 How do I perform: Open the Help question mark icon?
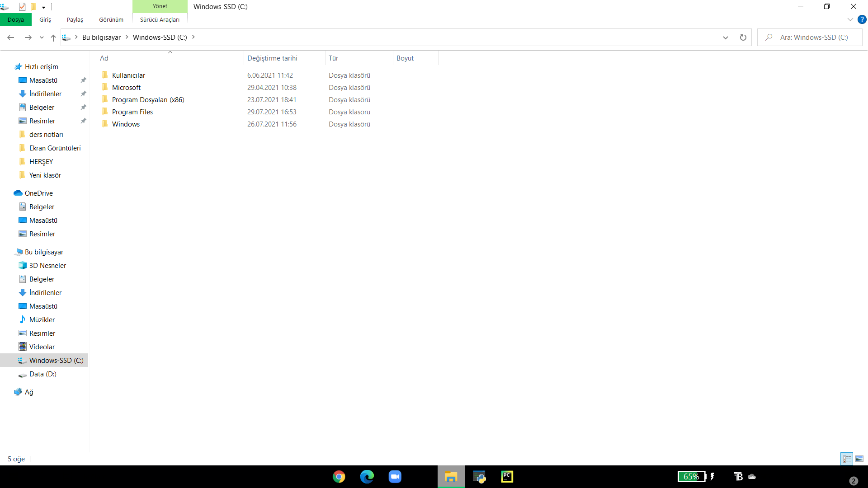click(x=862, y=19)
